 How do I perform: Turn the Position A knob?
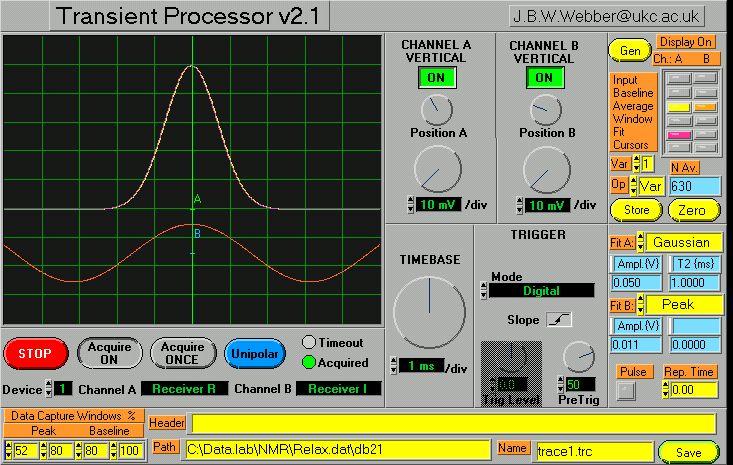[437, 110]
